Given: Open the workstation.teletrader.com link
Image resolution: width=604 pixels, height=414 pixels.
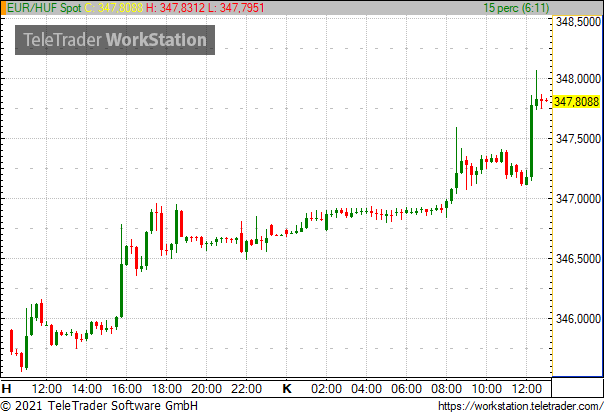Looking at the screenshot, I should (x=520, y=406).
